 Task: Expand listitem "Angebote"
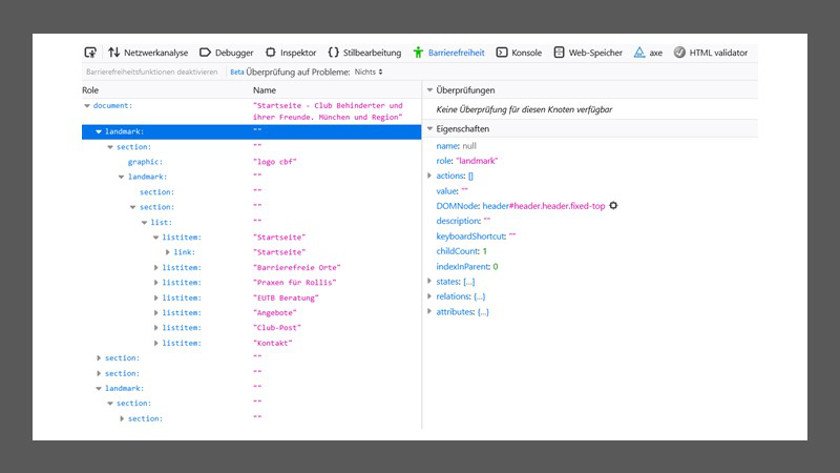click(x=156, y=313)
